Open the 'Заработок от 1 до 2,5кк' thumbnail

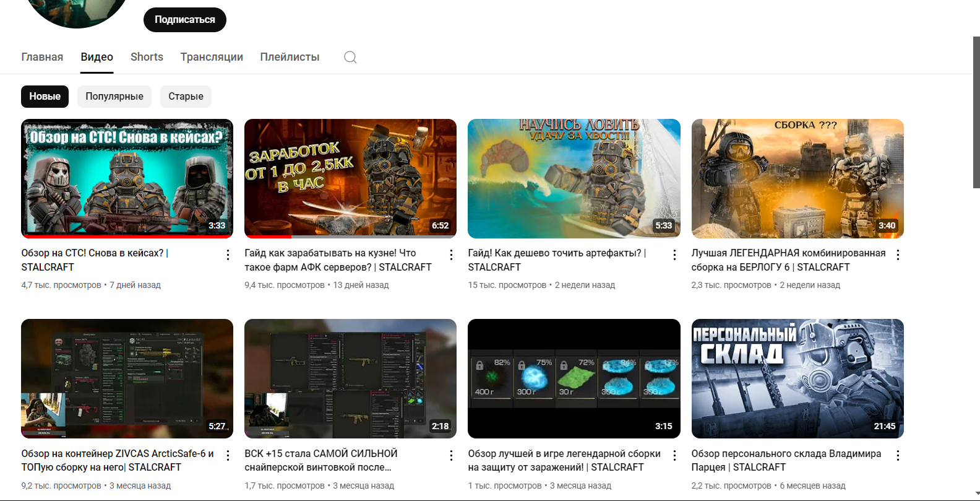(350, 178)
